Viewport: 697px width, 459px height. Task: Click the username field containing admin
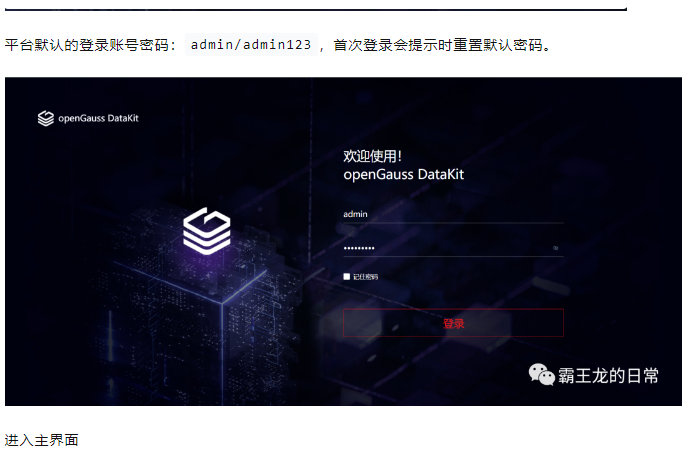click(x=453, y=214)
